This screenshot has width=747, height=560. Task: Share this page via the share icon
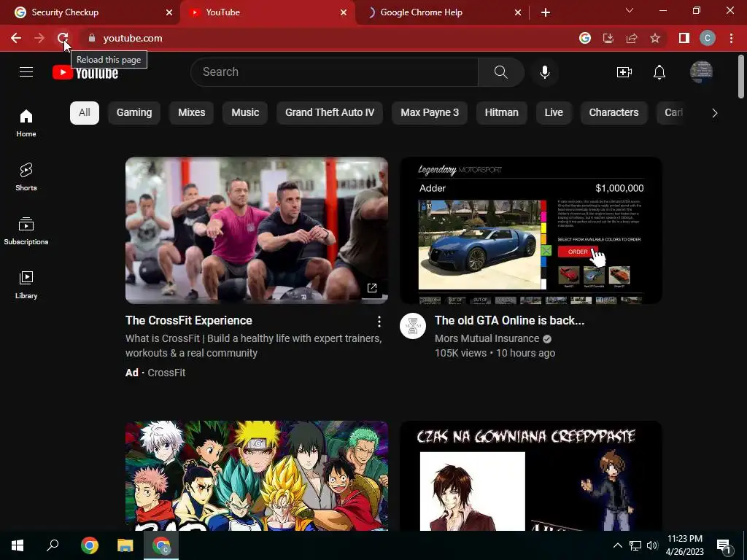(632, 38)
